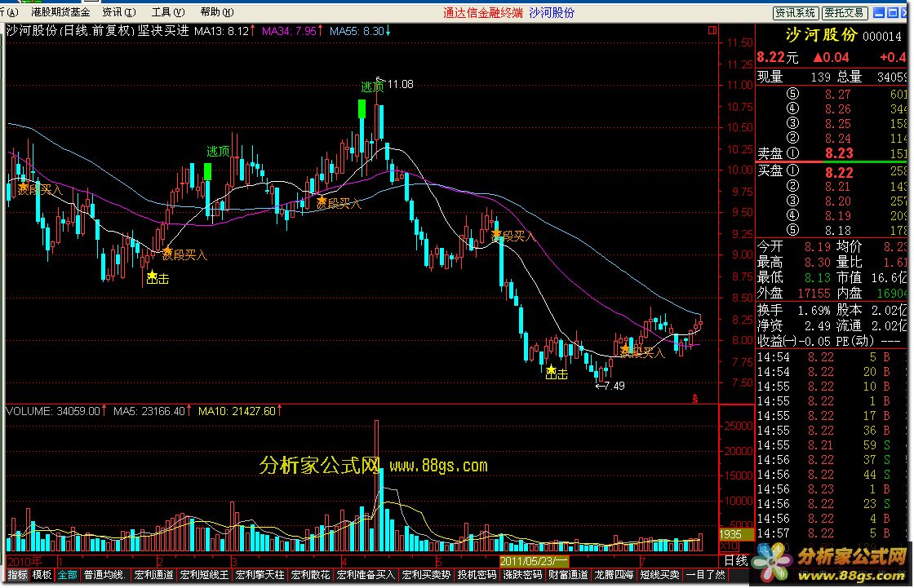Click the volume MA10: 21427.60 label
The height and width of the screenshot is (588, 914).
(x=237, y=411)
